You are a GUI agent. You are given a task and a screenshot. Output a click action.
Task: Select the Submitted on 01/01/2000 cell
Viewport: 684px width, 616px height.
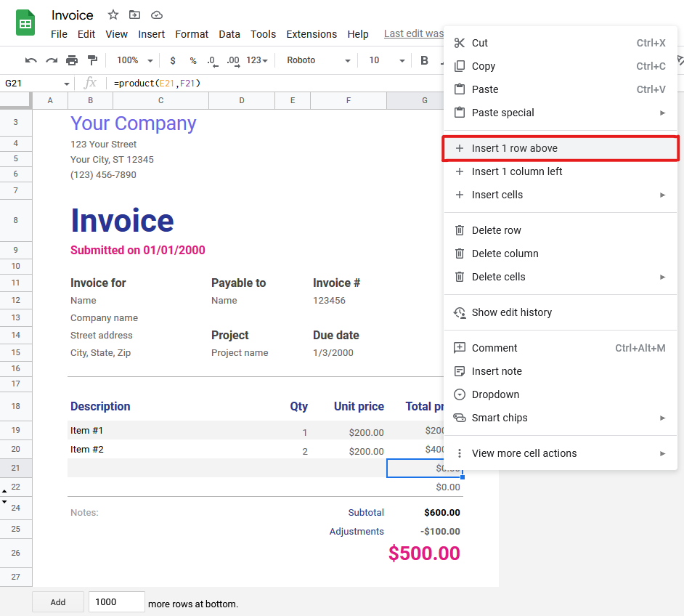pyautogui.click(x=138, y=250)
